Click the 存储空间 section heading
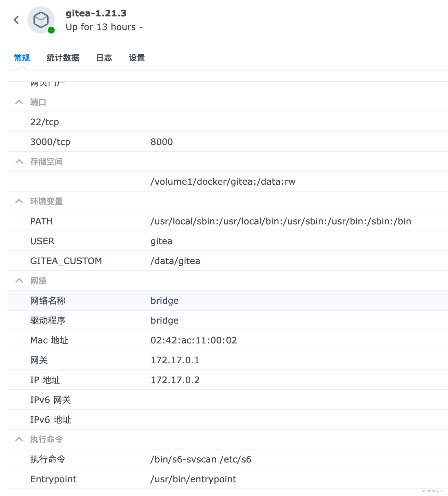This screenshot has width=448, height=496. click(x=47, y=162)
